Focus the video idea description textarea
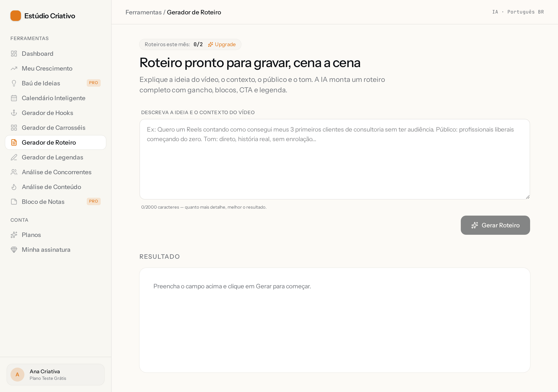This screenshot has width=558, height=392. (x=335, y=159)
